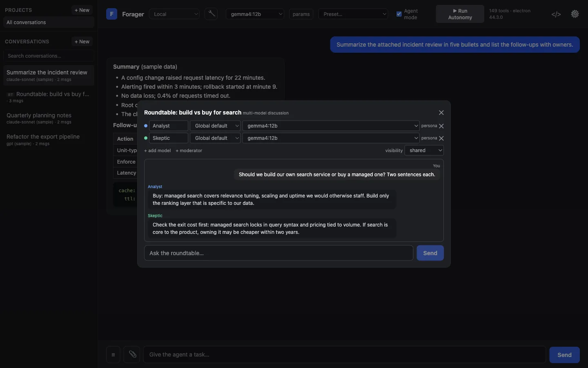The height and width of the screenshot is (368, 588).
Task: Click Analyst's persona link
Action: pos(429,126)
